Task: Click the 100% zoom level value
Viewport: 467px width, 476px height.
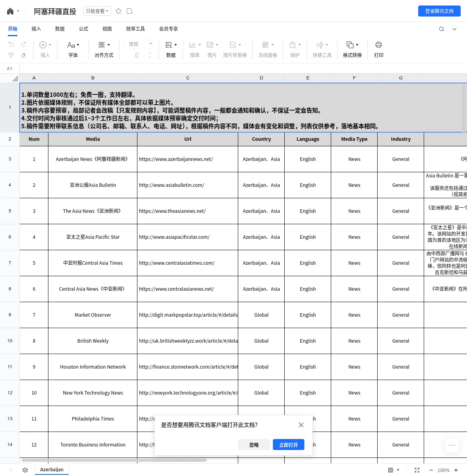Action: (443, 470)
